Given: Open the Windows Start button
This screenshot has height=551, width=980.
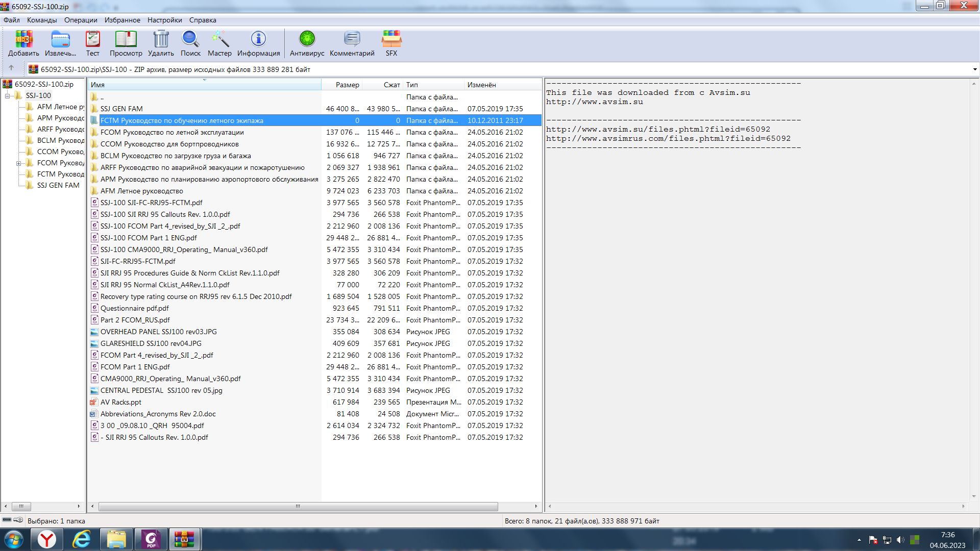Looking at the screenshot, I should click(14, 539).
